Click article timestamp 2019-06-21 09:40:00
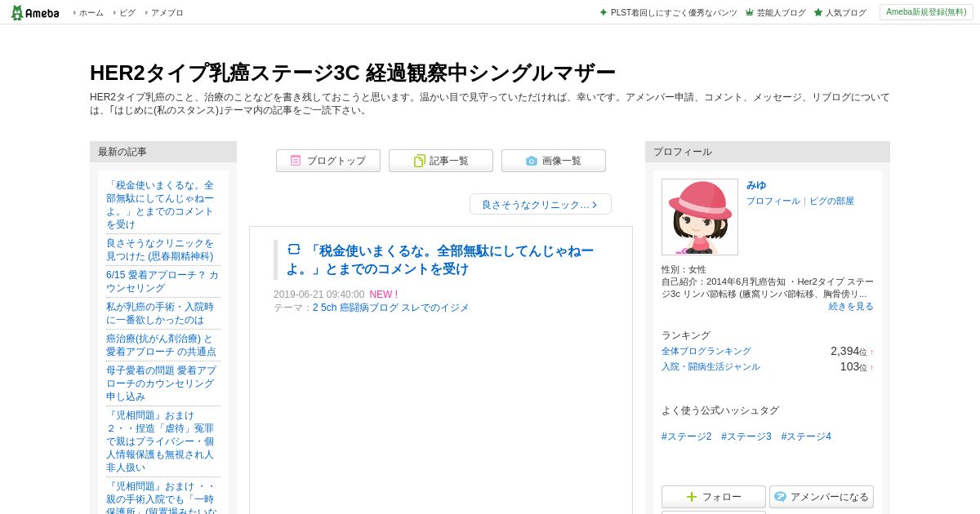Image resolution: width=980 pixels, height=514 pixels. [319, 295]
